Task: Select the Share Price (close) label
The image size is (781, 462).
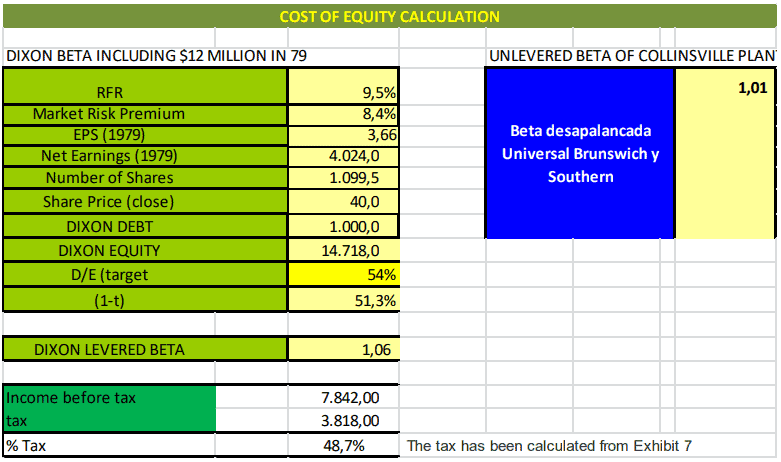Action: point(145,202)
